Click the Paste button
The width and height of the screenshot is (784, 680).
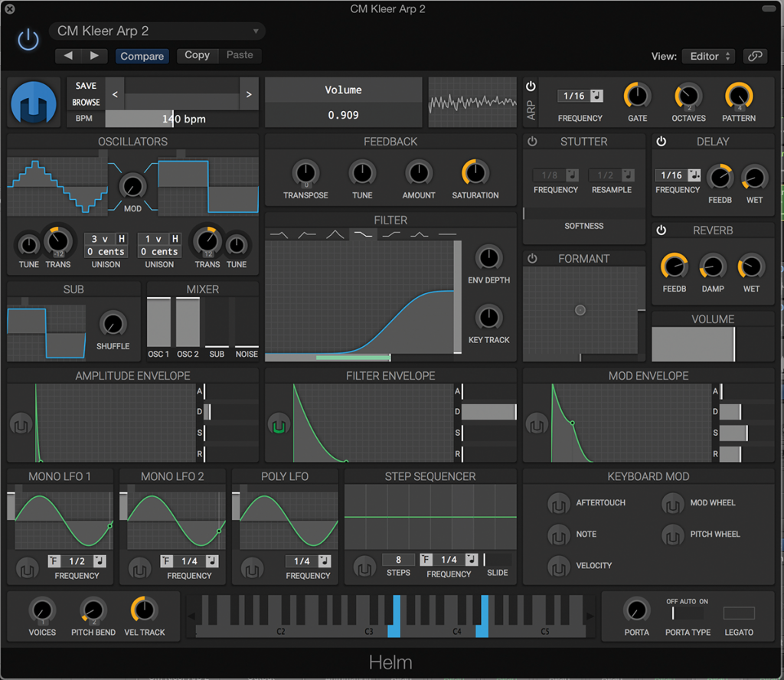pyautogui.click(x=240, y=55)
